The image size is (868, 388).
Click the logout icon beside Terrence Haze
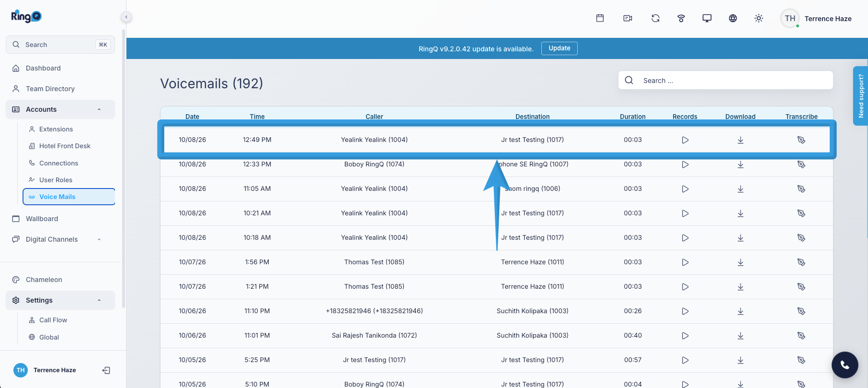(x=106, y=370)
